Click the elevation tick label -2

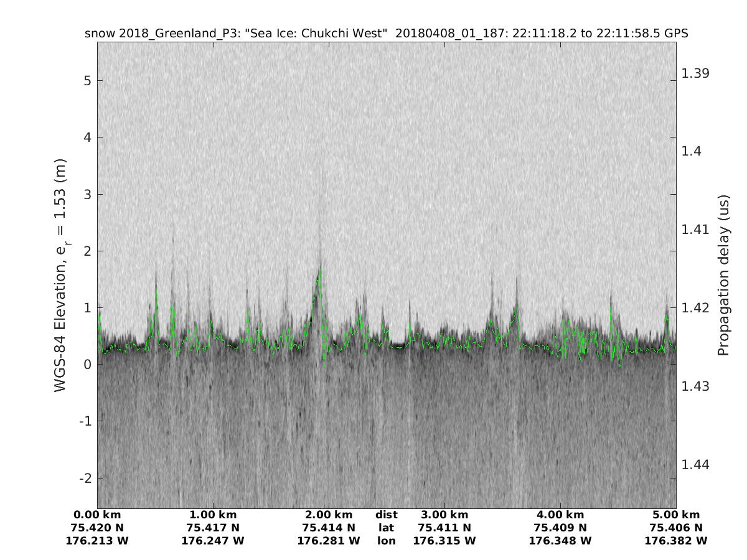tap(86, 478)
